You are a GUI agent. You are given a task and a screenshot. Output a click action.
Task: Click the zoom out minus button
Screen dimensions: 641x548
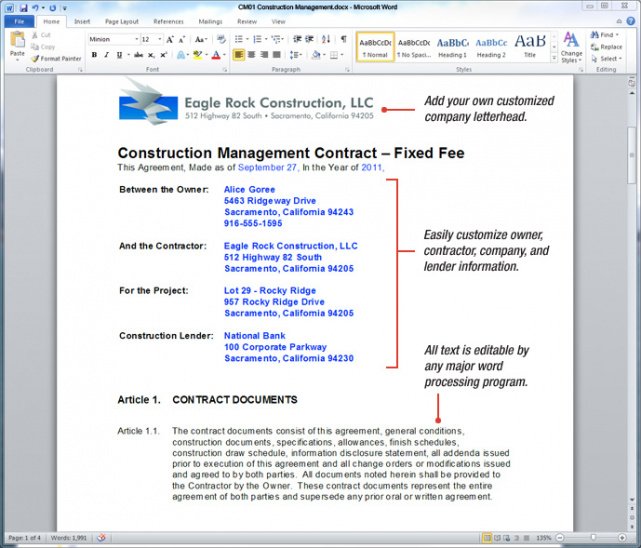point(560,538)
